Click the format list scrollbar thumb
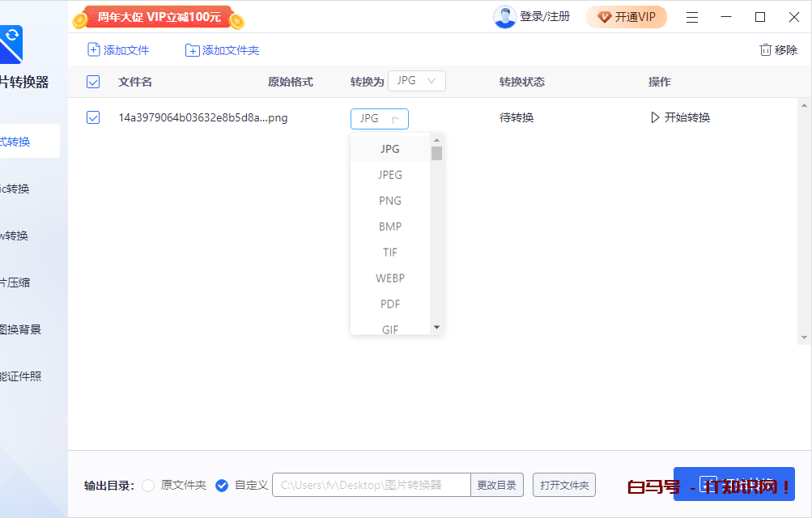Viewport: 812px width, 518px height. click(x=436, y=153)
